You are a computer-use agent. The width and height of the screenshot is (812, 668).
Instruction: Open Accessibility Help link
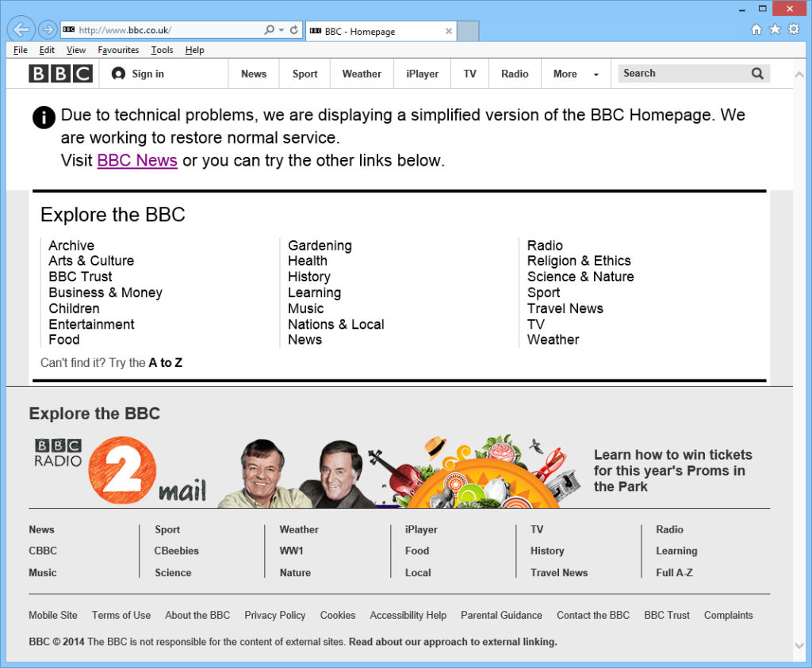click(x=408, y=615)
